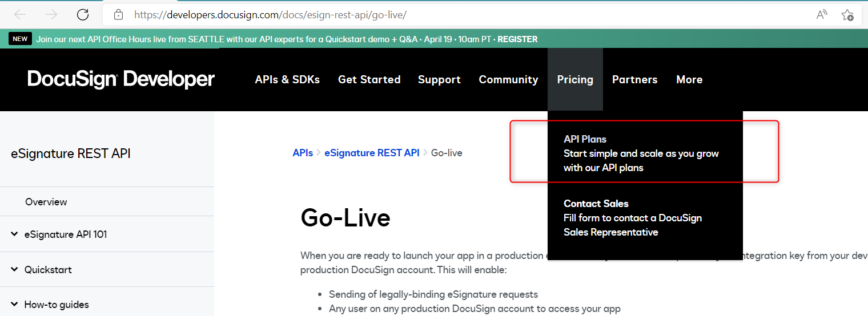Open the Partners menu
Viewport: 868px width, 316px height.
(x=634, y=79)
